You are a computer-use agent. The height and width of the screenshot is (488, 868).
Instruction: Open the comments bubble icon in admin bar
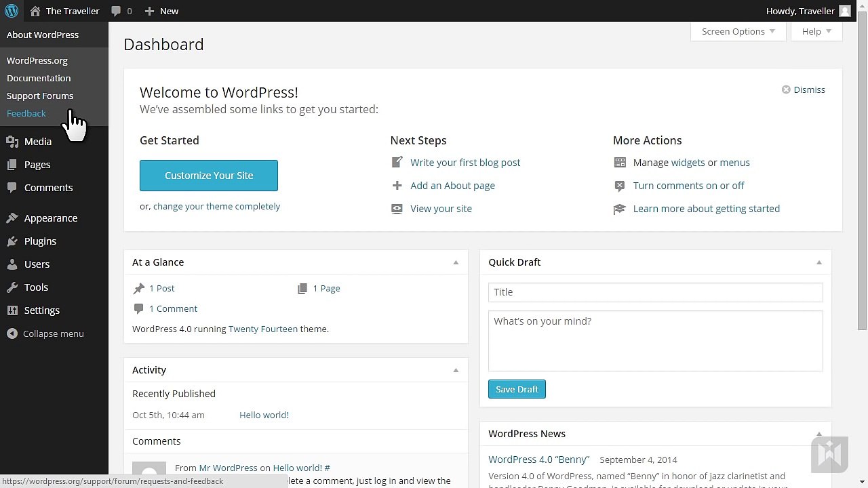pos(116,12)
